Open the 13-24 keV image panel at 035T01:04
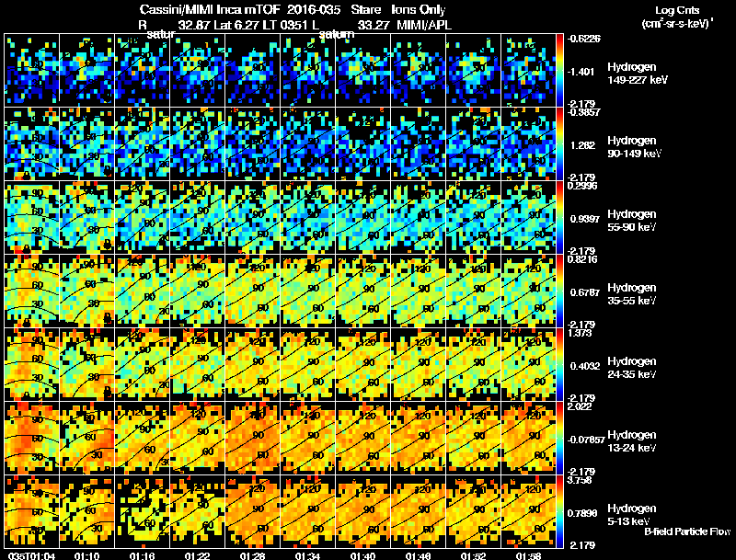736x560 pixels. pos(31,439)
